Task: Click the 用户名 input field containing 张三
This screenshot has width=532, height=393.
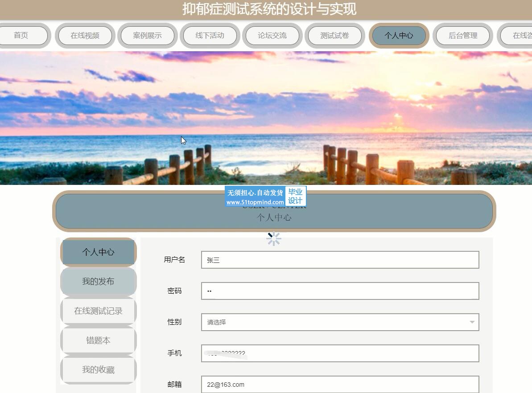Action: coord(340,260)
